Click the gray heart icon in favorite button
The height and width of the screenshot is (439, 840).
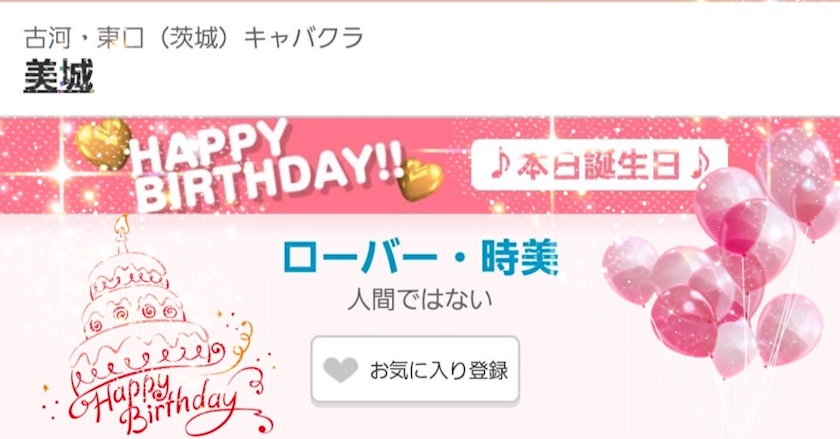[x=340, y=369]
